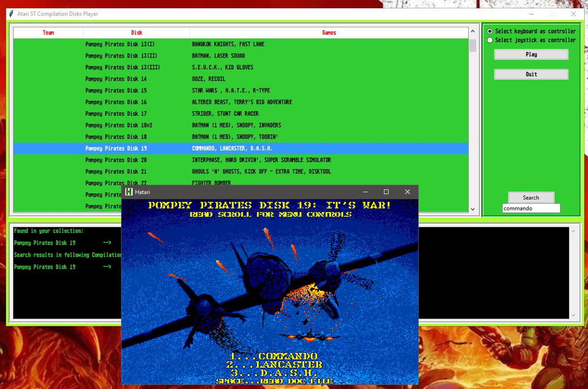
Task: Click games cell 'INTERPHASE, HARD DRIVIN', SUPER SCRAMBLE SIMULATOR'
Action: [261, 160]
